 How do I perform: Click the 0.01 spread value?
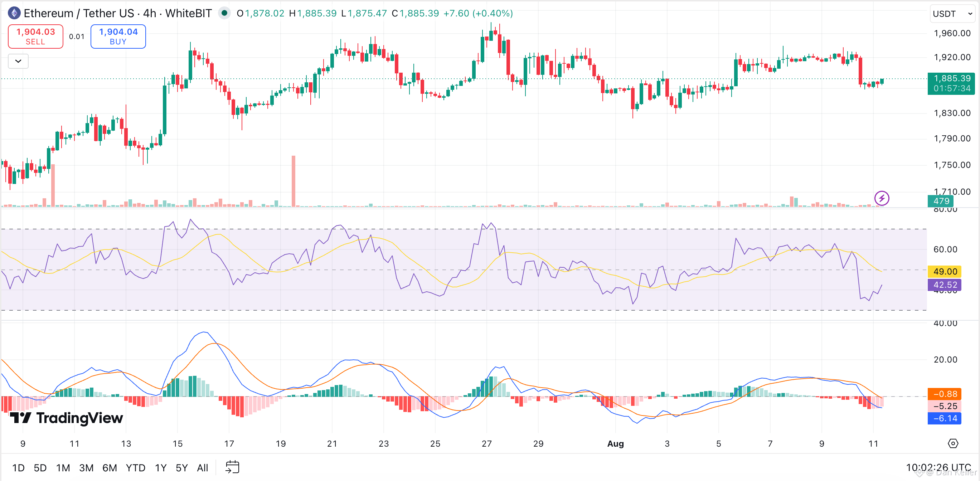point(77,37)
